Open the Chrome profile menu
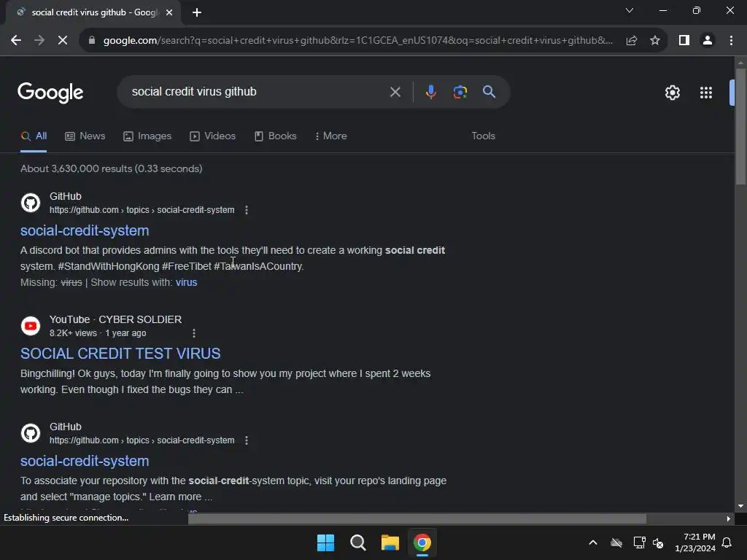 [708, 41]
